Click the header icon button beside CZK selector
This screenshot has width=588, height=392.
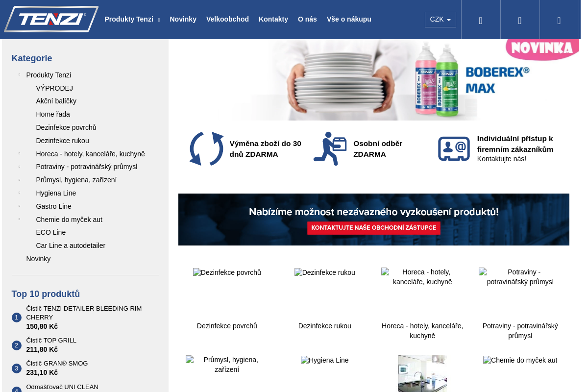tap(481, 20)
